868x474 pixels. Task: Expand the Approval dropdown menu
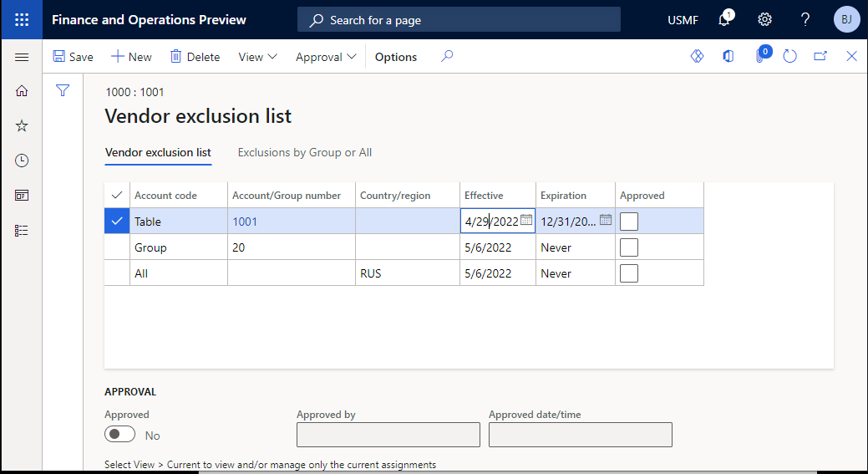click(326, 57)
